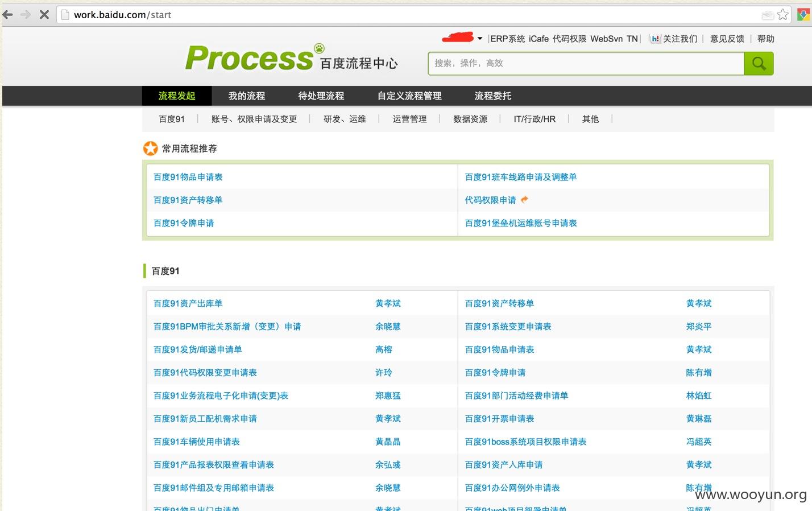Viewport: 812px width, 511px height.
Task: Open 百度91boss系统项目权限申请表
Action: [526, 442]
